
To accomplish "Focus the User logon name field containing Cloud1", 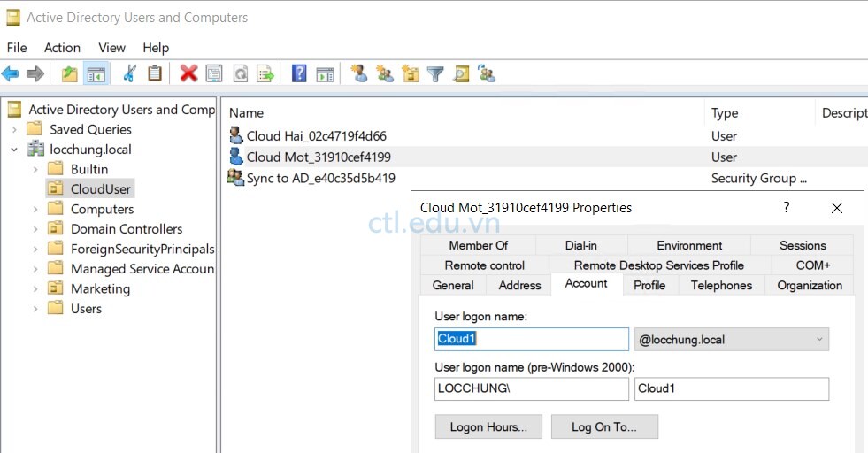I will pos(532,339).
